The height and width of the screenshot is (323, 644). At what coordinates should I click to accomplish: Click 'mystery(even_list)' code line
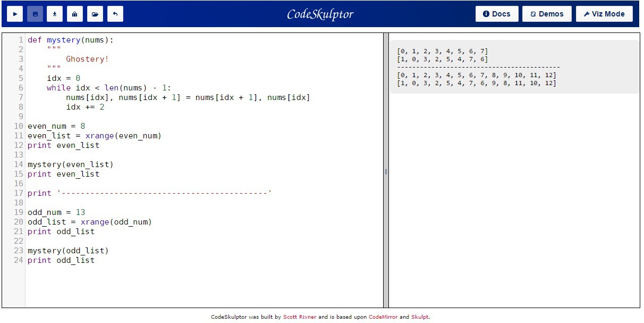71,164
